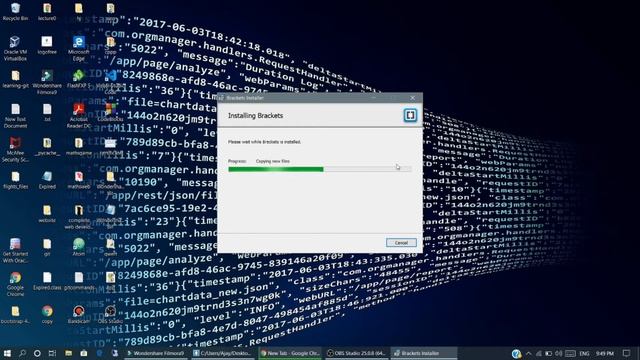Image resolution: width=640 pixels, height=360 pixels.
Task: Open the Microsoft Store taskbar icon
Action: coord(84,353)
